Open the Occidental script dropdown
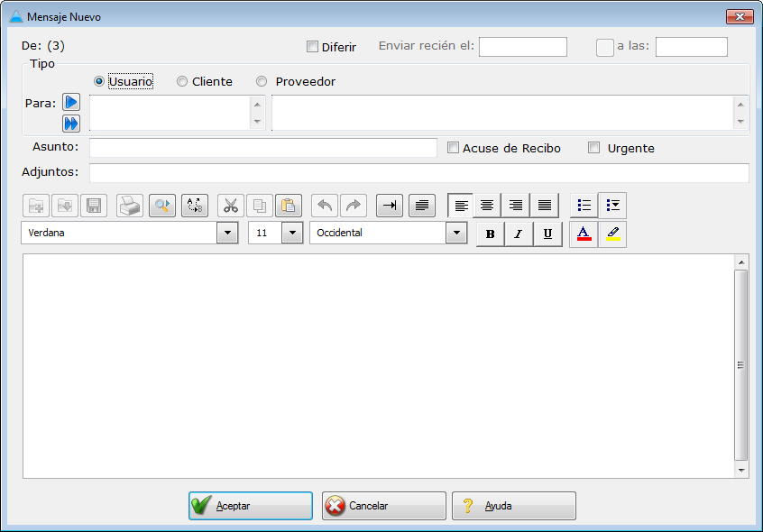Image resolution: width=763 pixels, height=532 pixels. coord(456,234)
